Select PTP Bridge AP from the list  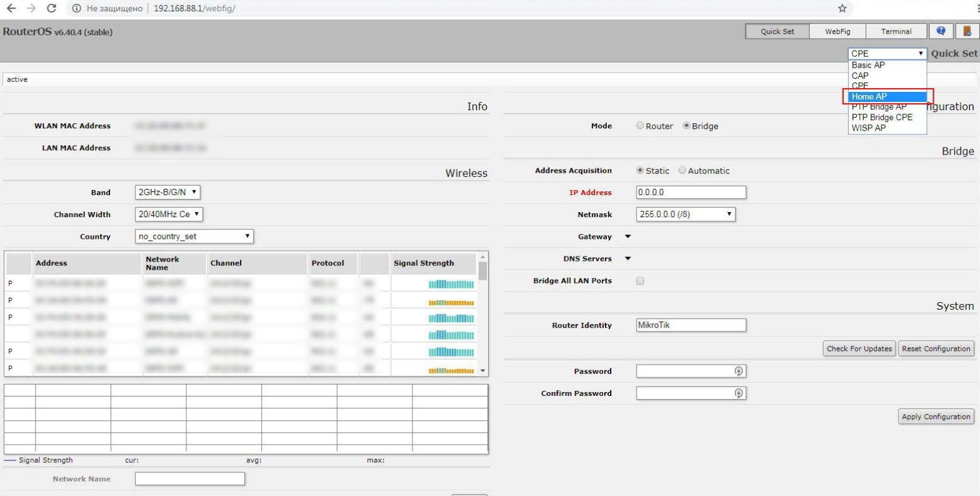(887, 107)
